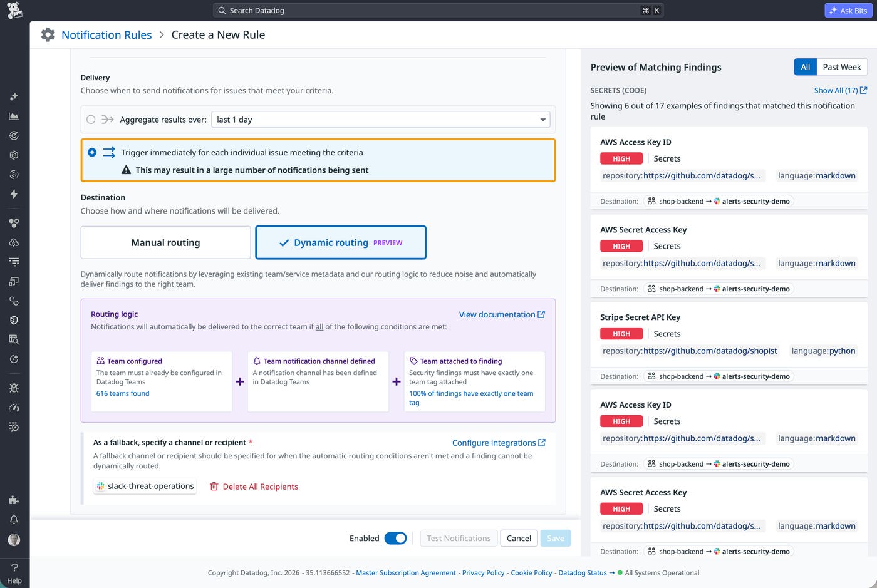
Task: Toggle the Enabled switch
Action: tap(395, 538)
